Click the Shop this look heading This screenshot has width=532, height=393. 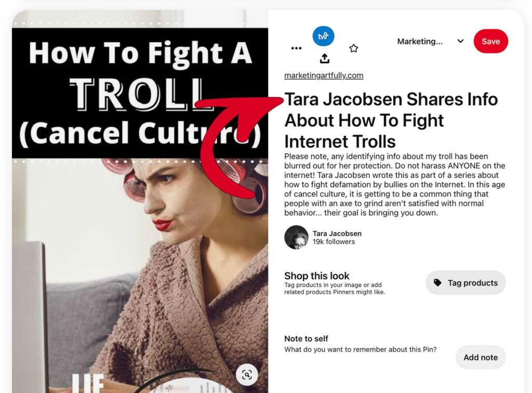pyautogui.click(x=316, y=276)
